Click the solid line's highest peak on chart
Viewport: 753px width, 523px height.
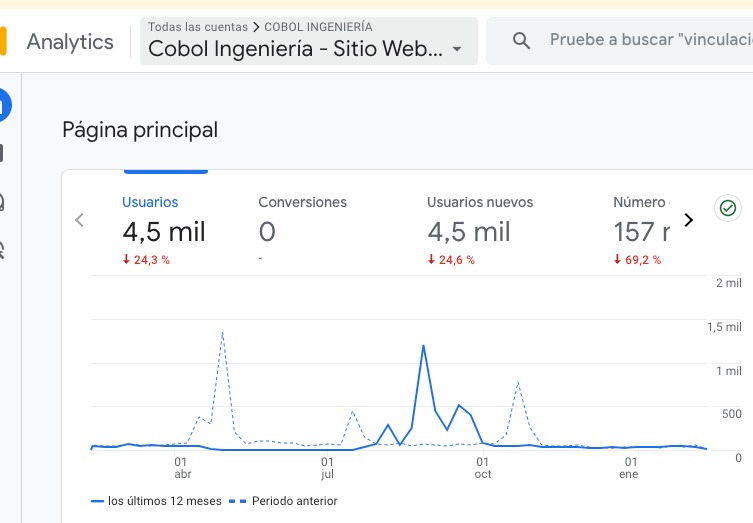tap(424, 346)
